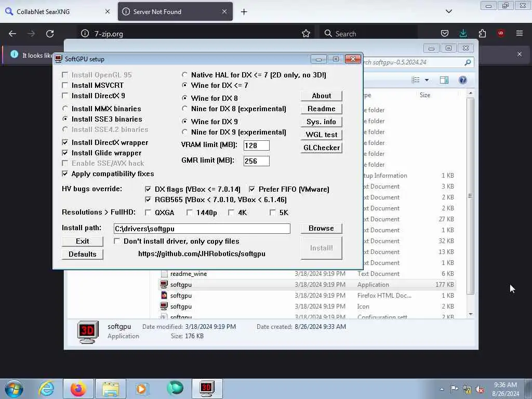Open Firefox Pocket shield icon
The width and height of the screenshot is (532, 399).
coord(445,33)
